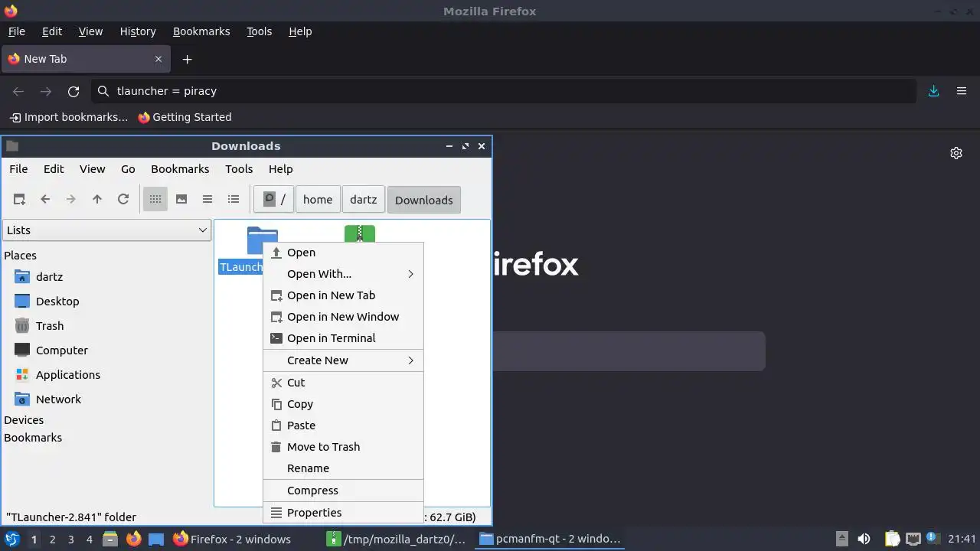Navigate to the dartz path segment
Viewport: 980px width, 551px height.
pos(364,200)
